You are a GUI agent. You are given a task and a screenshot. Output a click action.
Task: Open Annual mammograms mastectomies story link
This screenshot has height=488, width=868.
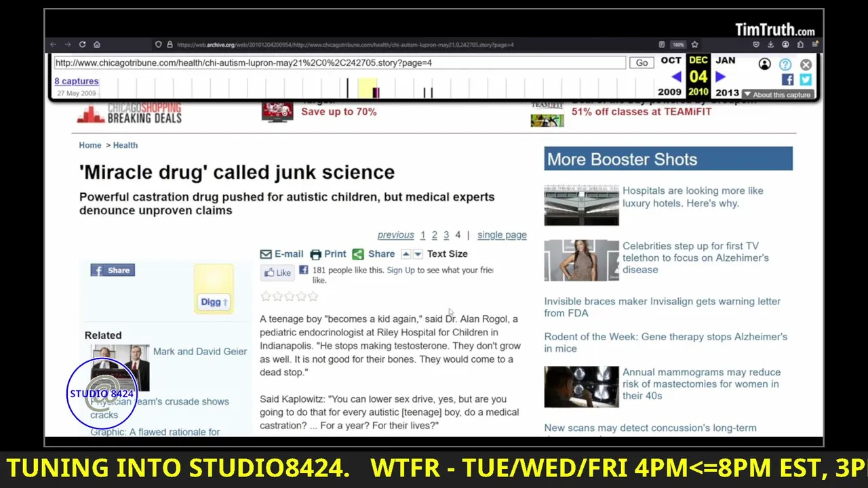pos(701,384)
